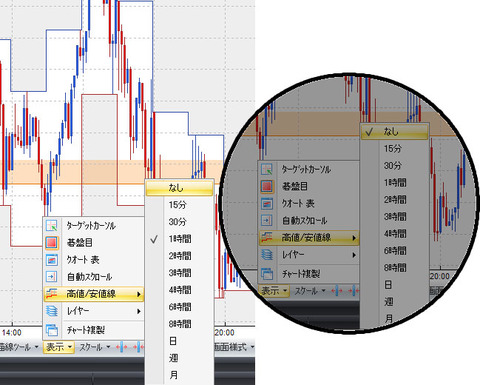Choose 週 in left submenu

point(179,358)
